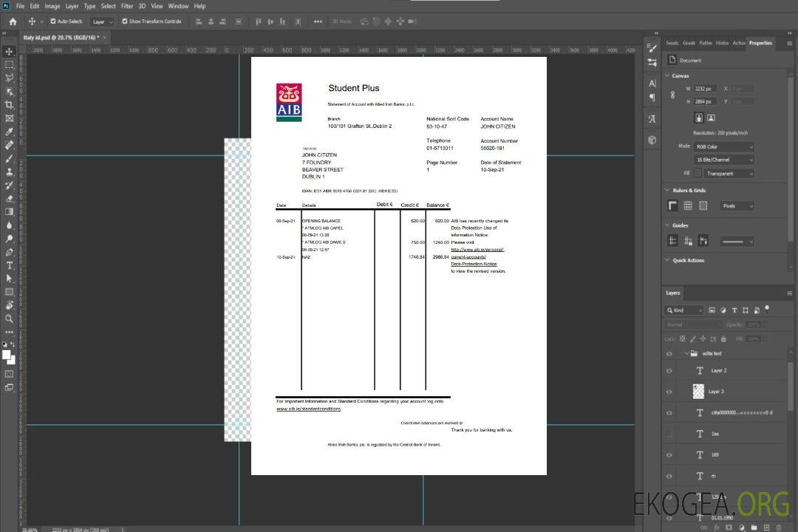Collapse the Canvas section
This screenshot has width=798, height=532.
click(x=668, y=75)
